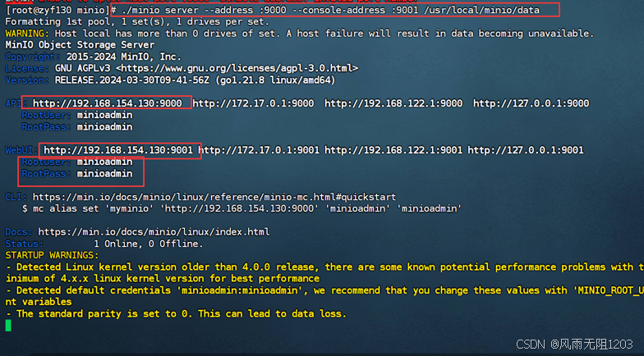Click the Status 1 Online, 0 Offline line
This screenshot has width=644, height=356.
[x=104, y=244]
